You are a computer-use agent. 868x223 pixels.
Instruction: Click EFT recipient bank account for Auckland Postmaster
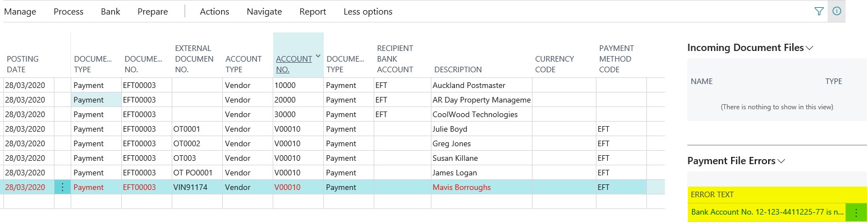tap(382, 85)
